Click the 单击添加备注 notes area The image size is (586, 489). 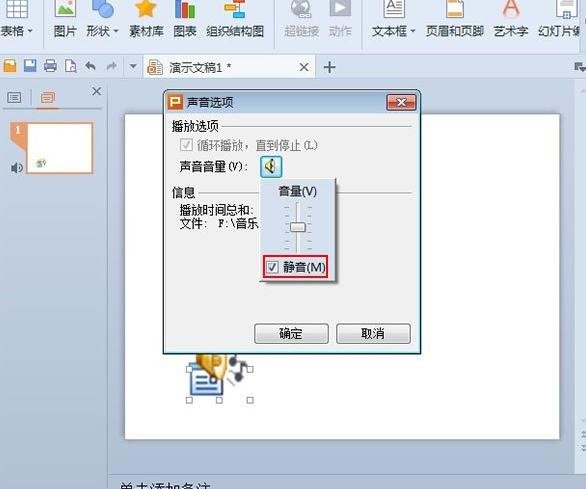coord(164,485)
